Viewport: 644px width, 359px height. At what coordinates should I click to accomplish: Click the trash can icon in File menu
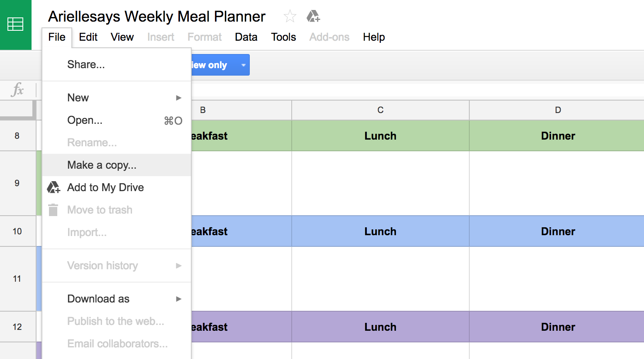[53, 210]
